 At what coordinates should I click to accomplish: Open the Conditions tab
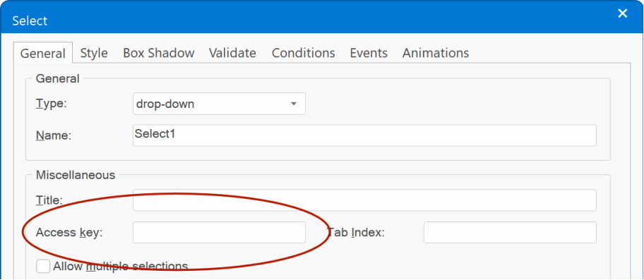pyautogui.click(x=304, y=53)
